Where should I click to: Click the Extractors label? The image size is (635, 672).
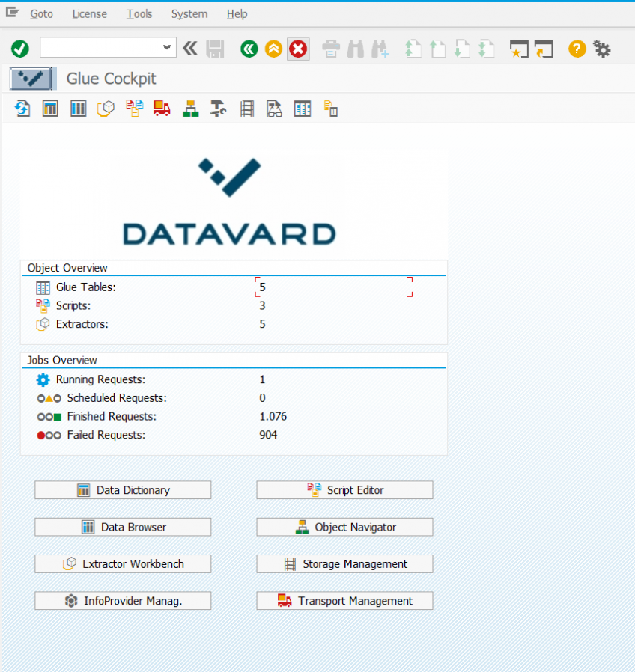(x=82, y=324)
